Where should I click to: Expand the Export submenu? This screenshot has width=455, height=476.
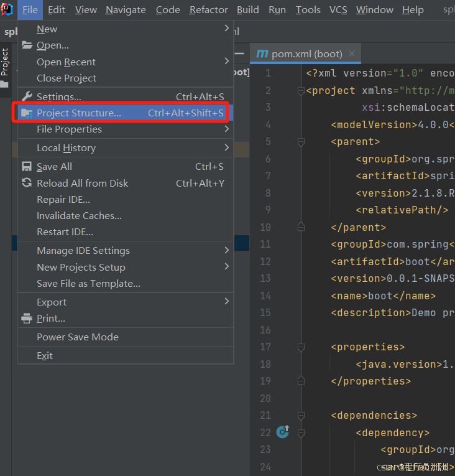(227, 302)
